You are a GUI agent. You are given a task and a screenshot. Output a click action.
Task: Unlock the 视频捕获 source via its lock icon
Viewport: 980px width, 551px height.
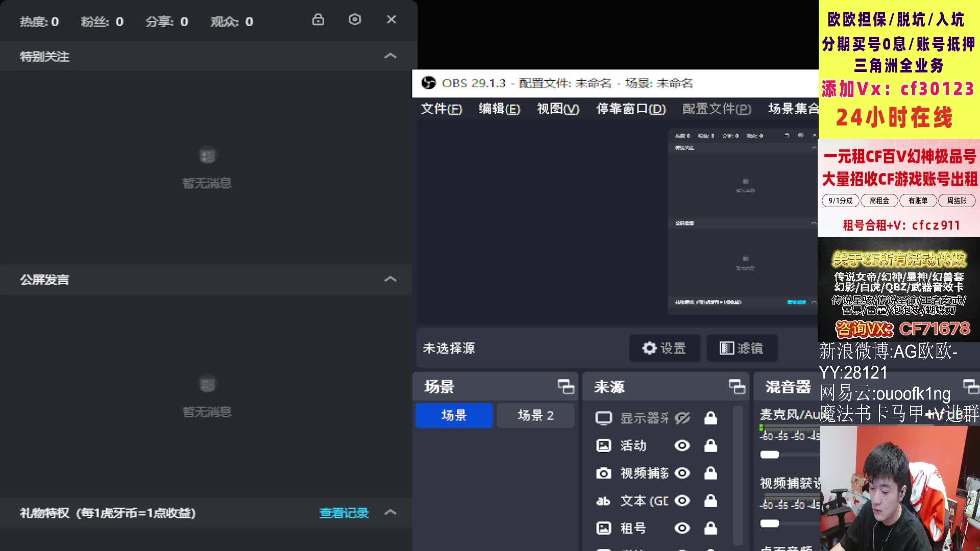[x=710, y=473]
